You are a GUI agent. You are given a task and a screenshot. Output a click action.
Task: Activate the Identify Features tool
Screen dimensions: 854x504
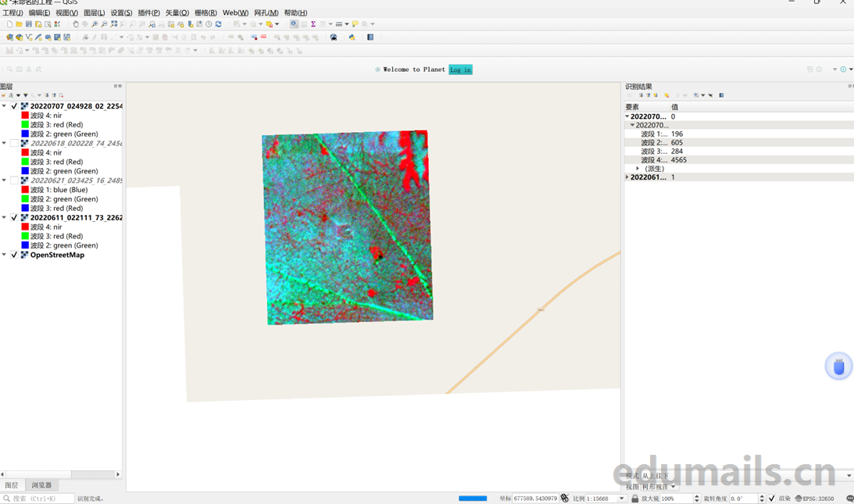click(294, 24)
